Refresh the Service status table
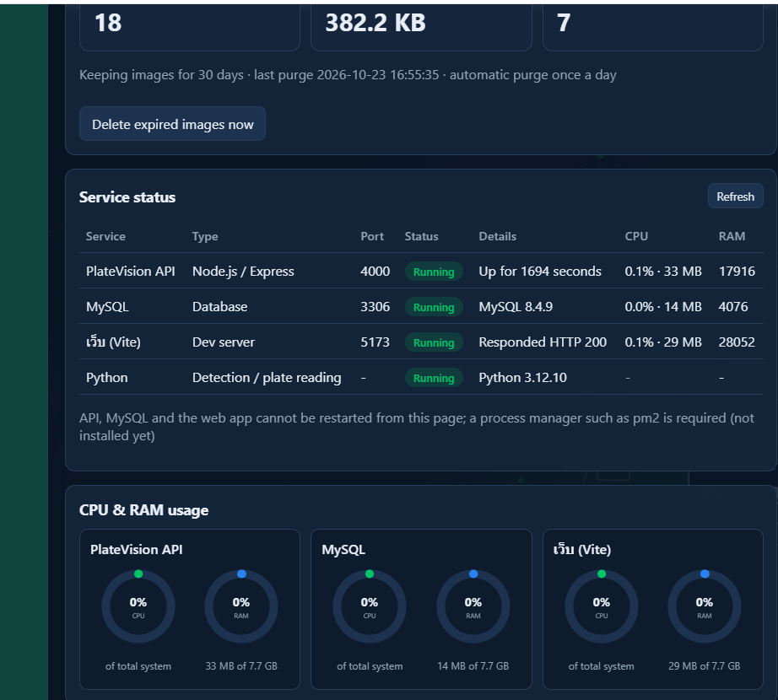 point(735,197)
